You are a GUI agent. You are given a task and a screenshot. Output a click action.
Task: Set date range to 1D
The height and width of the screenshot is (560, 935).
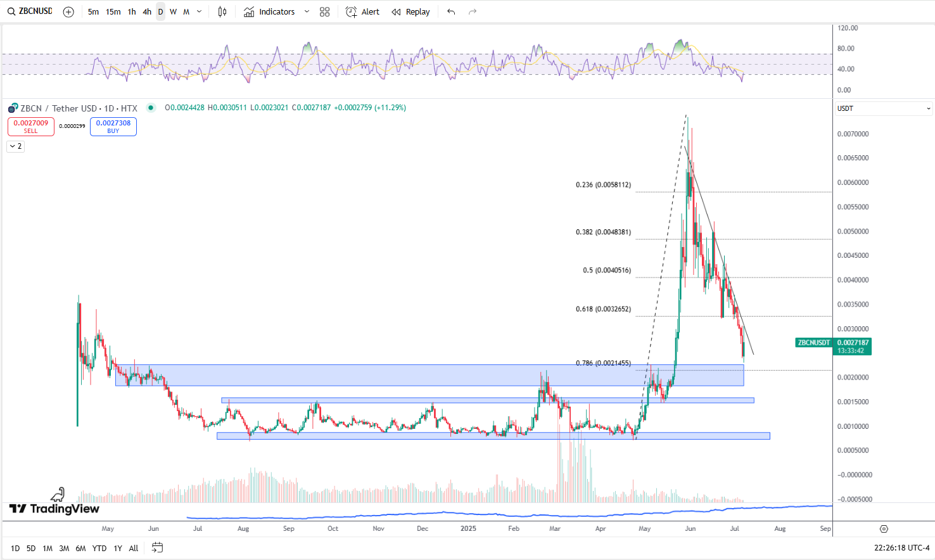tap(15, 549)
